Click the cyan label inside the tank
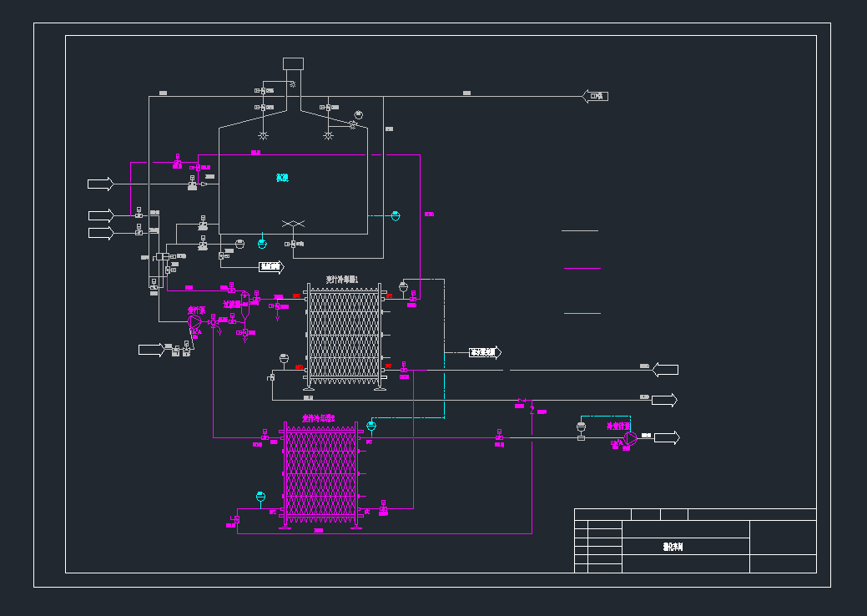The height and width of the screenshot is (616, 867). point(282,178)
